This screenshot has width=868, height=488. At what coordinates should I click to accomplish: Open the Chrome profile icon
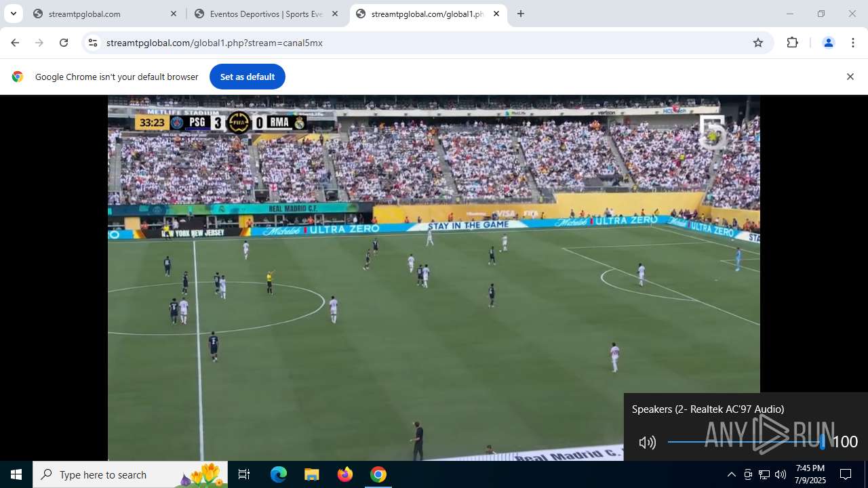(828, 43)
